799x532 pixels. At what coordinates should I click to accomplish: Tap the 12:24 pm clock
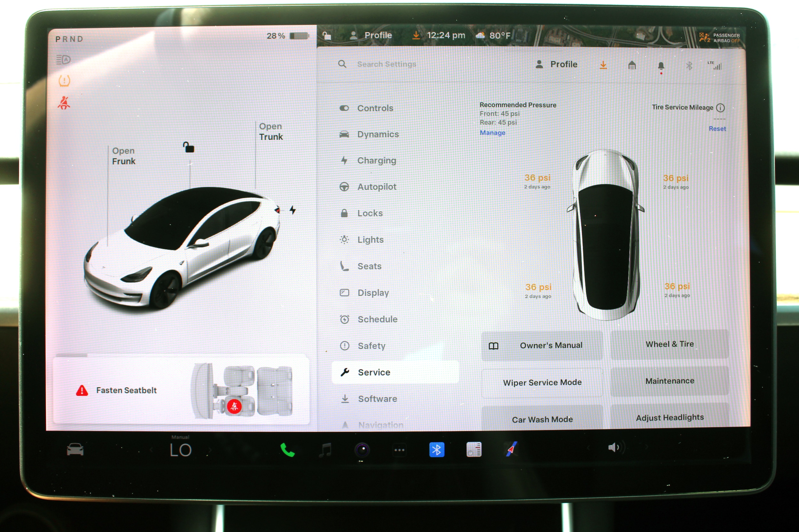(x=446, y=35)
